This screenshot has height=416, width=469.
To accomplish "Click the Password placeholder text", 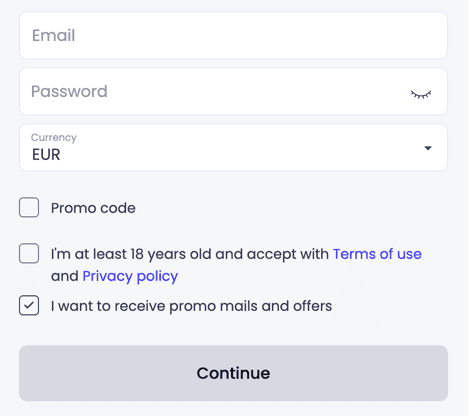I will pos(69,91).
